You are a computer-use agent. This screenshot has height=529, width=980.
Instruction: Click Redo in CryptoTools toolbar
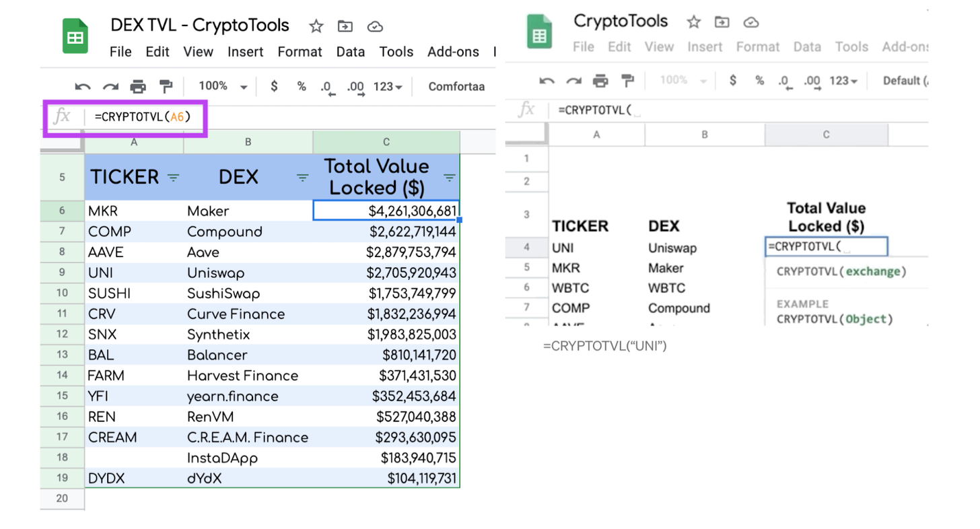point(573,81)
